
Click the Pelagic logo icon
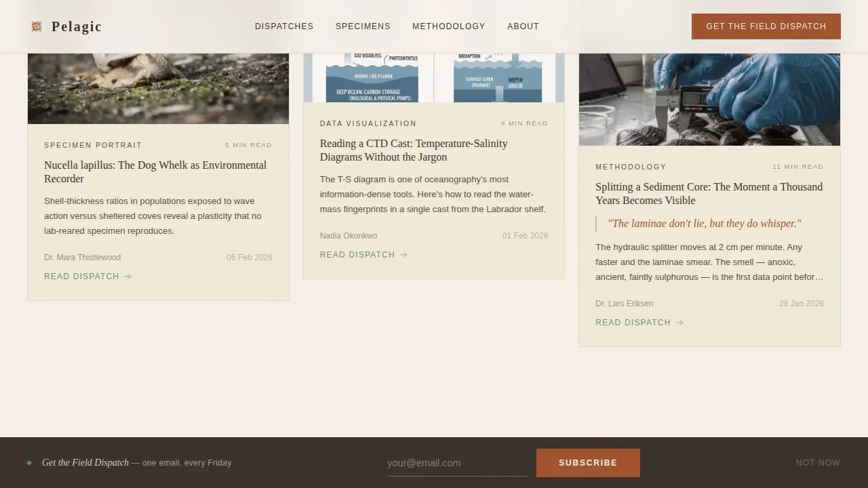tap(37, 26)
